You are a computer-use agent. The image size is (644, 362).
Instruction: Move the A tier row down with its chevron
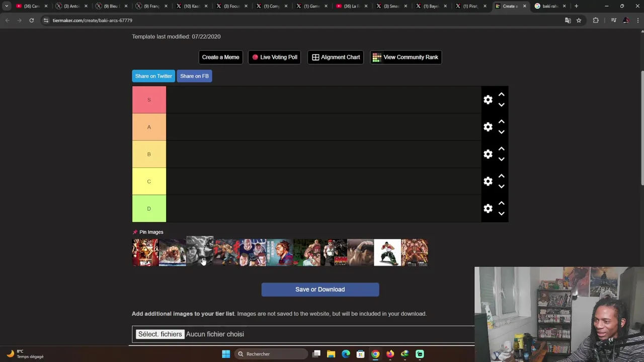(501, 132)
